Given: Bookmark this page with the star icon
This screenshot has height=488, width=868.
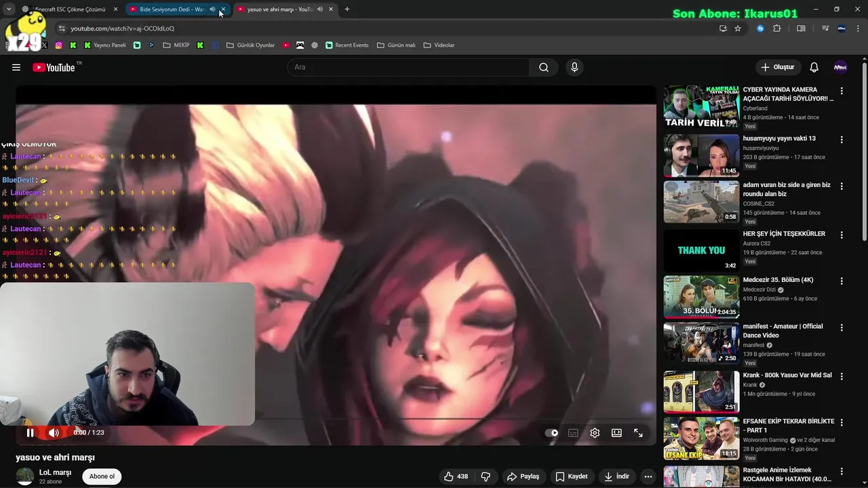Looking at the screenshot, I should (738, 28).
